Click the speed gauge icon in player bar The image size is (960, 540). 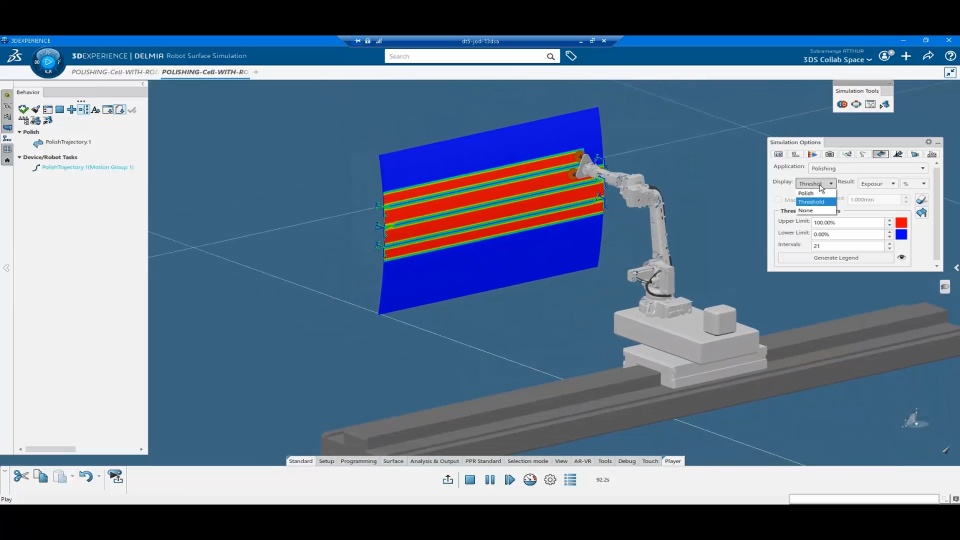(530, 480)
